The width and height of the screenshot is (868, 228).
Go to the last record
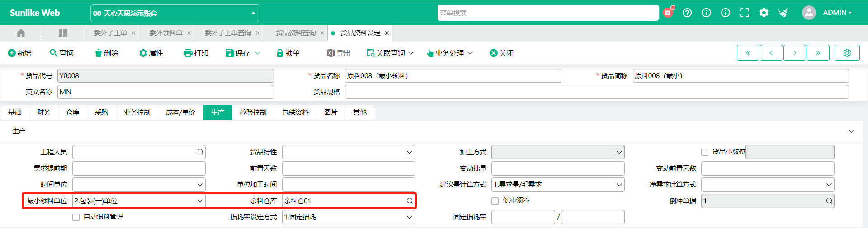point(818,53)
